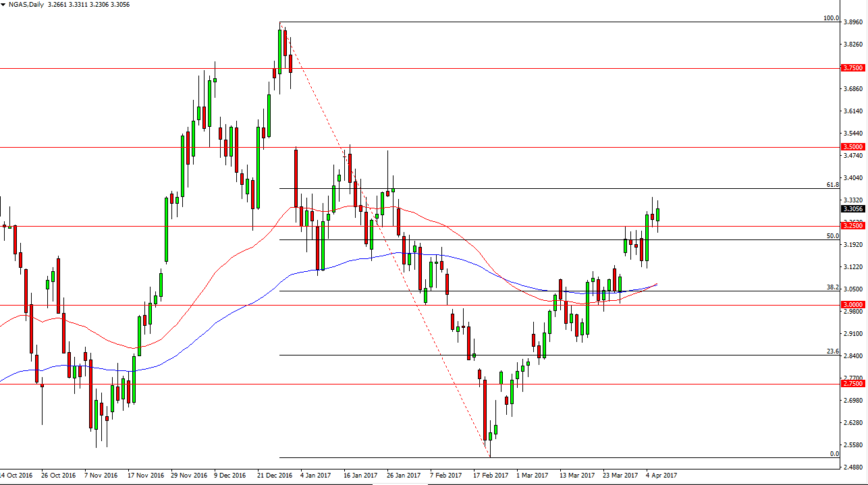Select the 38.2 Fibonacci level label
Screen dimensions: 868x485
pyautogui.click(x=832, y=287)
